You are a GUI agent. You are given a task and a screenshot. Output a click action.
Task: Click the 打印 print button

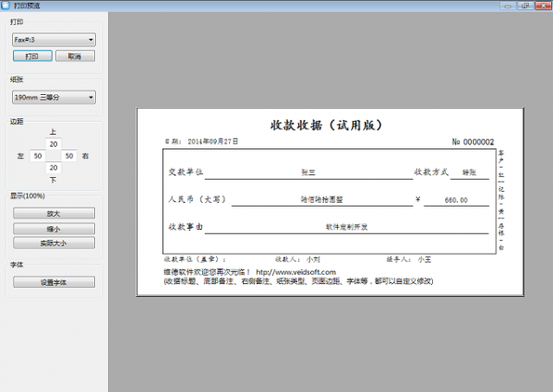tap(32, 56)
